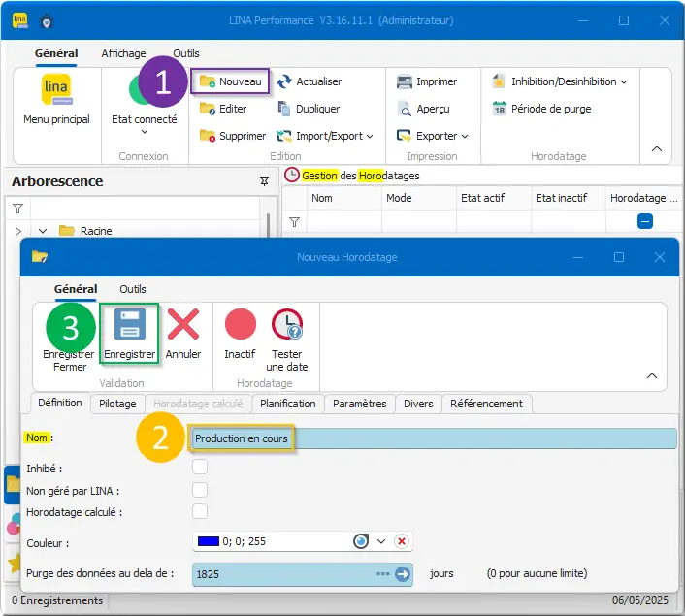685x616 pixels.
Task: Sort by the Etat actif column header
Action: pos(494,198)
